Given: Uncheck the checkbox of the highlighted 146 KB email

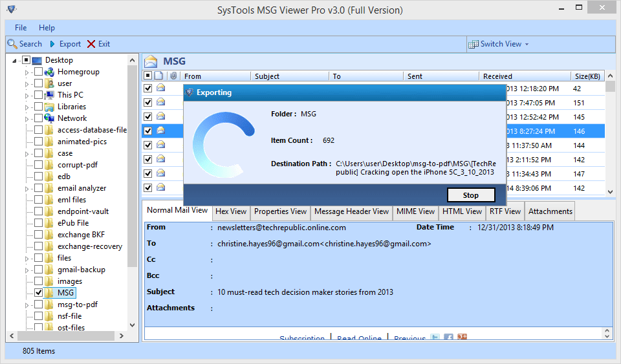Looking at the screenshot, I should pyautogui.click(x=147, y=131).
